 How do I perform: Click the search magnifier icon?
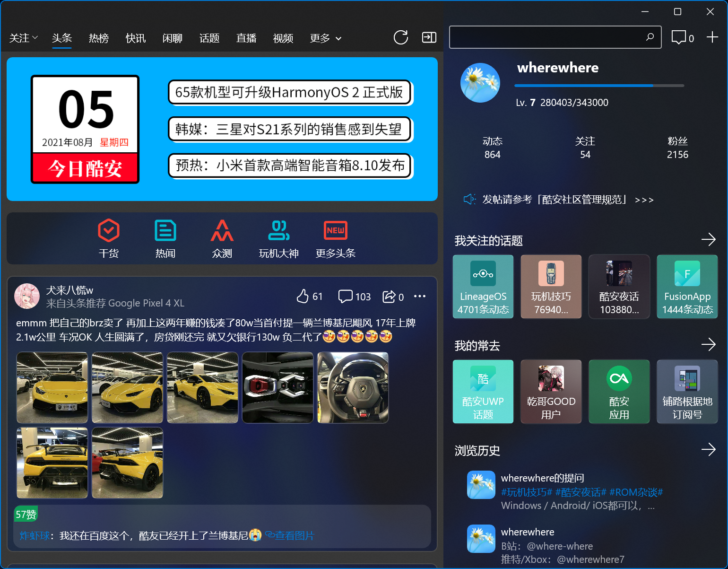(650, 37)
